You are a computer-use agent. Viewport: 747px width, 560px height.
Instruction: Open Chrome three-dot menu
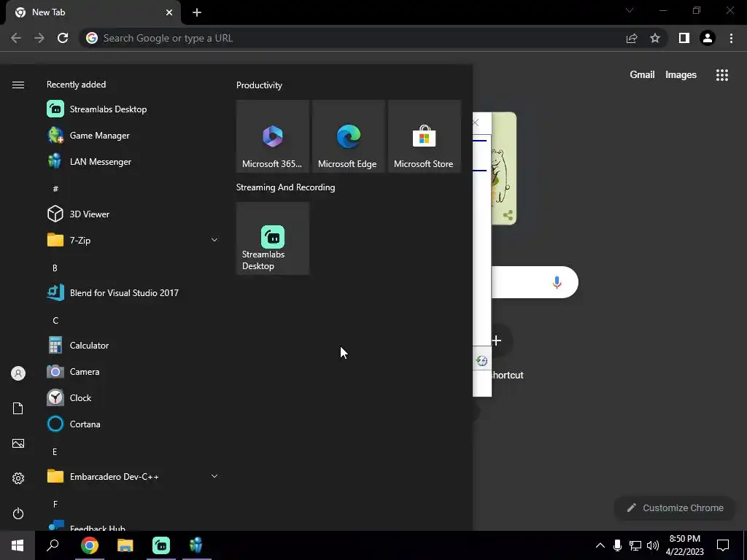[x=731, y=38]
